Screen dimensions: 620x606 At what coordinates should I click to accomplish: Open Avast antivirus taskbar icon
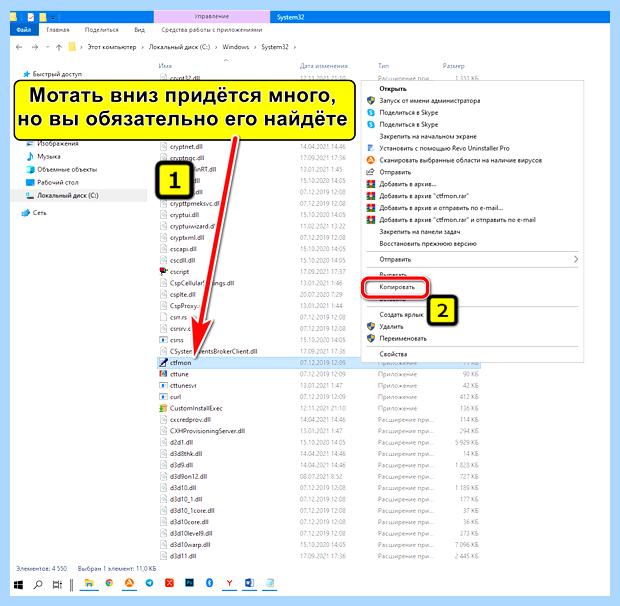tap(129, 583)
